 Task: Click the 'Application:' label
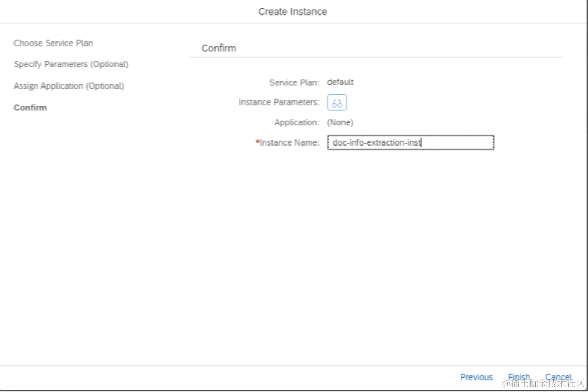tap(297, 123)
